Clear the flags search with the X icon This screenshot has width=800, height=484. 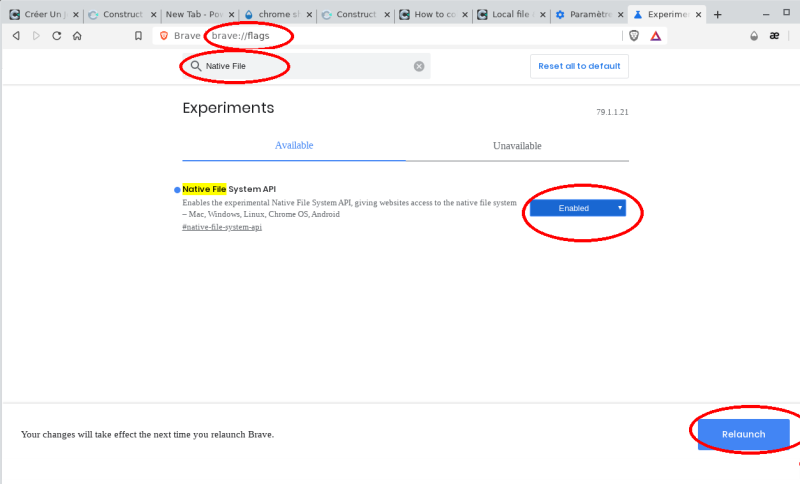419,66
